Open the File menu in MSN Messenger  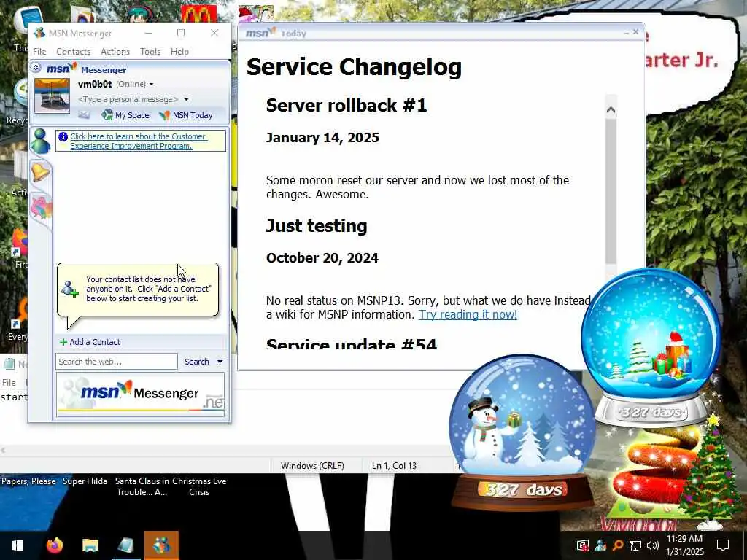[x=39, y=52]
